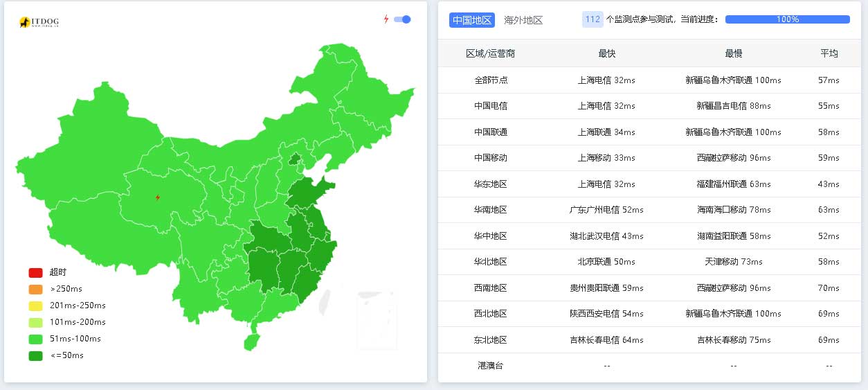Click the yellow 201ms-250ms legend swatch

coord(35,305)
